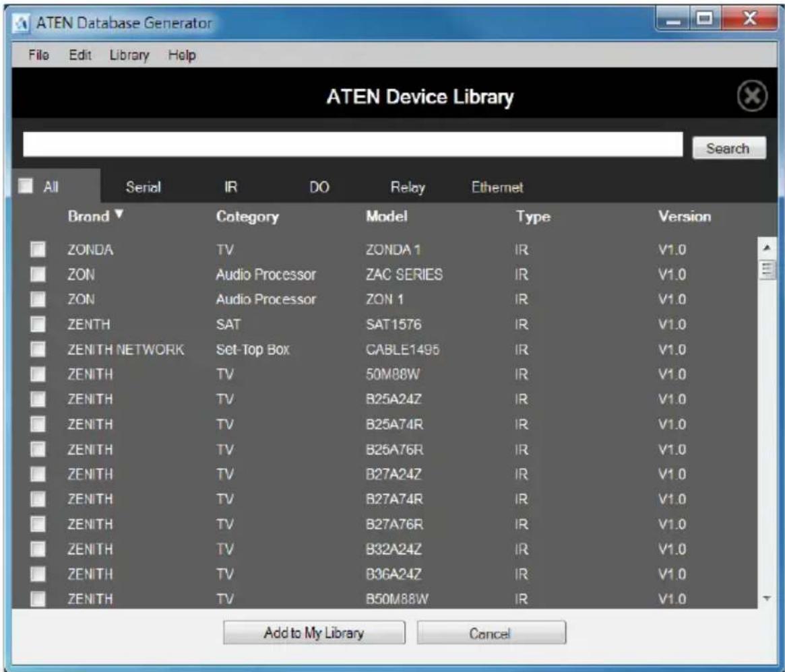
Task: Select the ZENITH NETWORK brand cell
Action: (125, 349)
